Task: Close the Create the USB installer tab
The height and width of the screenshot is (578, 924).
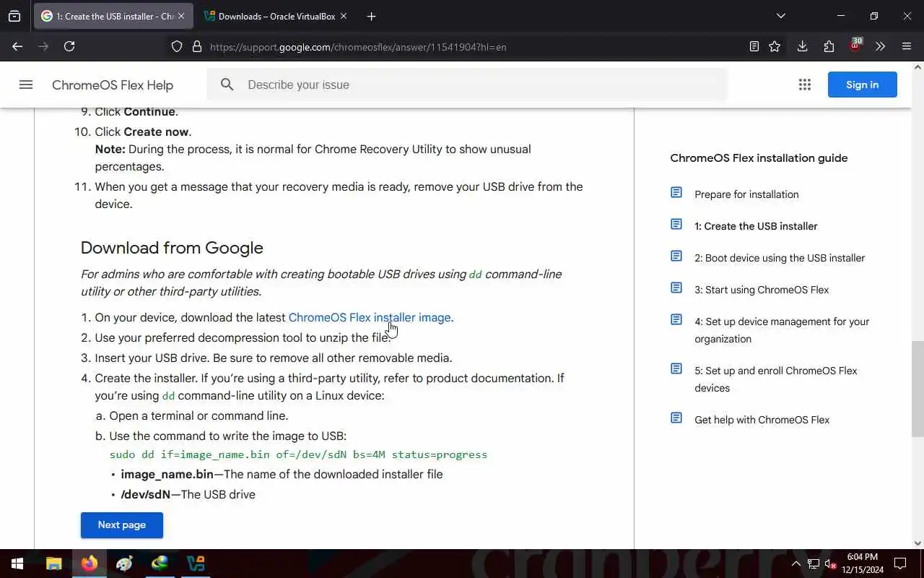Action: coord(181,16)
